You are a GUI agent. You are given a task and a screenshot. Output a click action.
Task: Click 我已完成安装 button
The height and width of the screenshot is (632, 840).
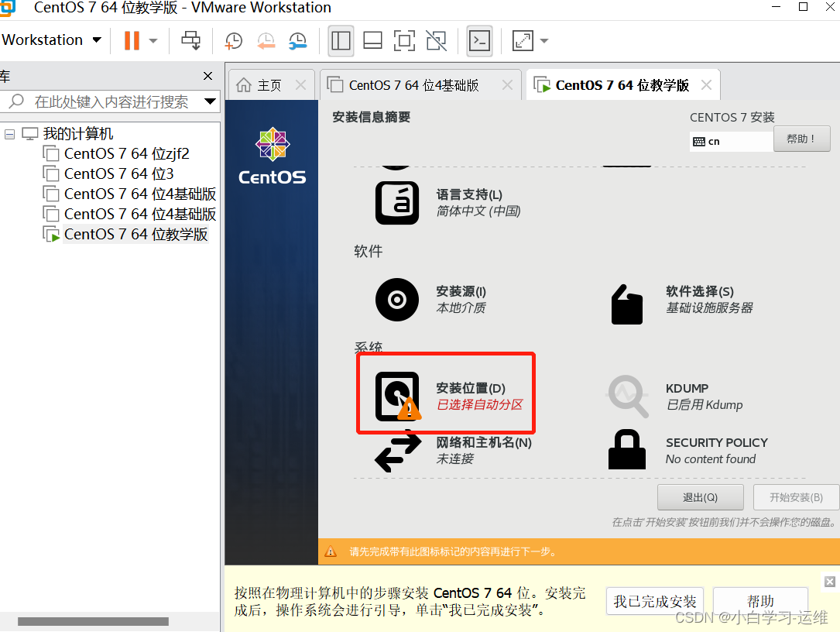(x=655, y=602)
